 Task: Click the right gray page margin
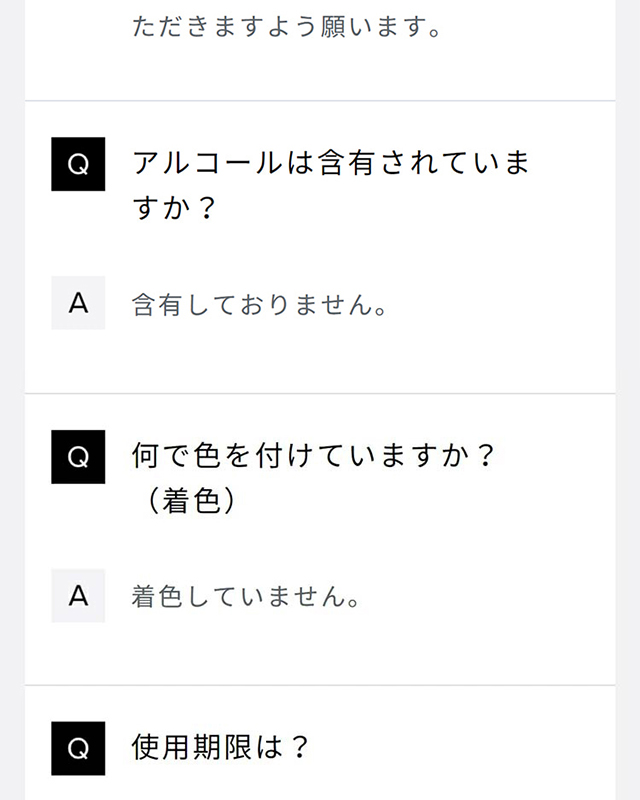628,400
